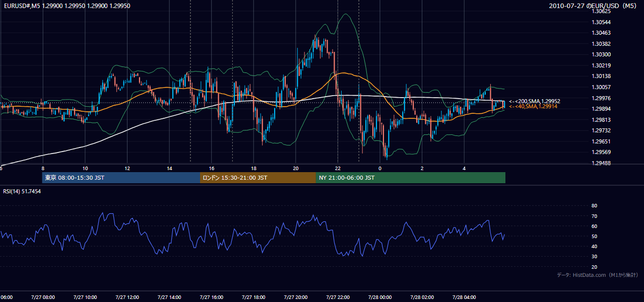Click price axis label 1.30300
Screen dimensions: 644x302
[x=601, y=54]
